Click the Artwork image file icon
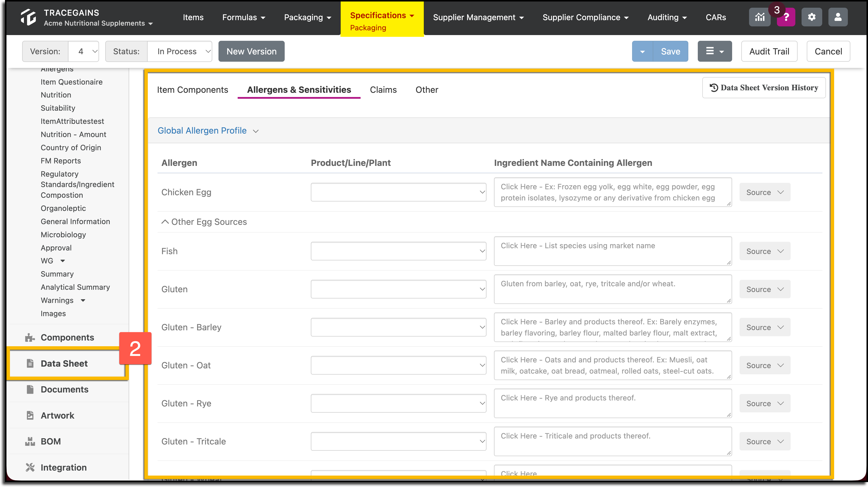 [x=30, y=415]
